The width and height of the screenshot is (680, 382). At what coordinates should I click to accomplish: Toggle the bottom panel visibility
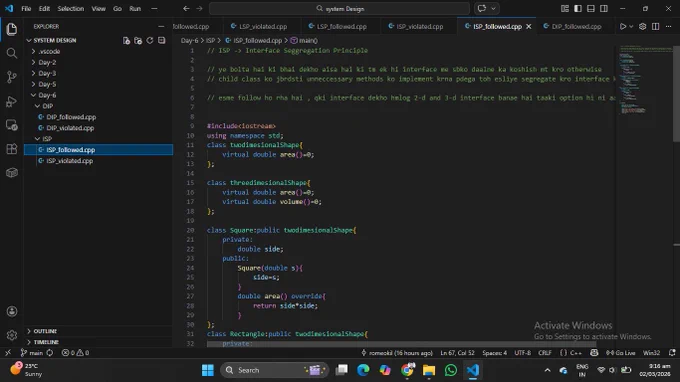pyautogui.click(x=591, y=8)
